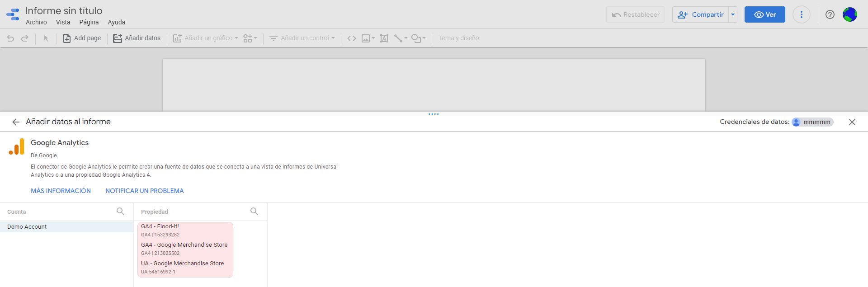Click the Ver button
Viewport: 868px width, 287px height.
coord(765,14)
